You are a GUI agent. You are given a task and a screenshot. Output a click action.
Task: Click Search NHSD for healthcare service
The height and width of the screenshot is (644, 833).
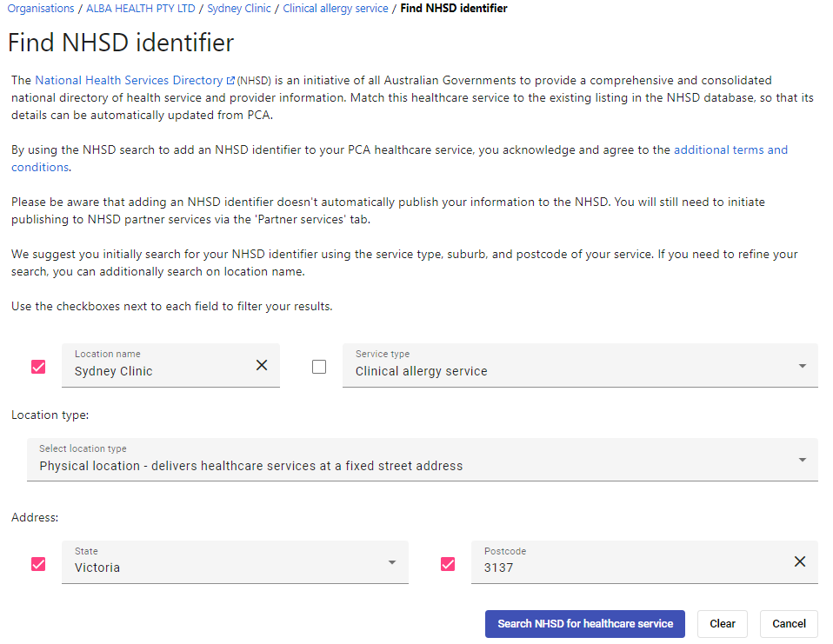click(x=585, y=624)
